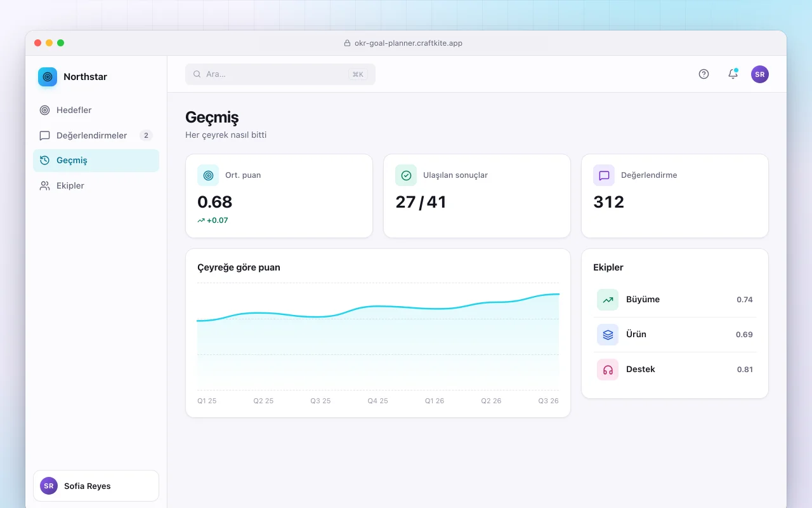Click the ⌘K shortcut hint
Screen dimensions: 812x508
(x=358, y=74)
